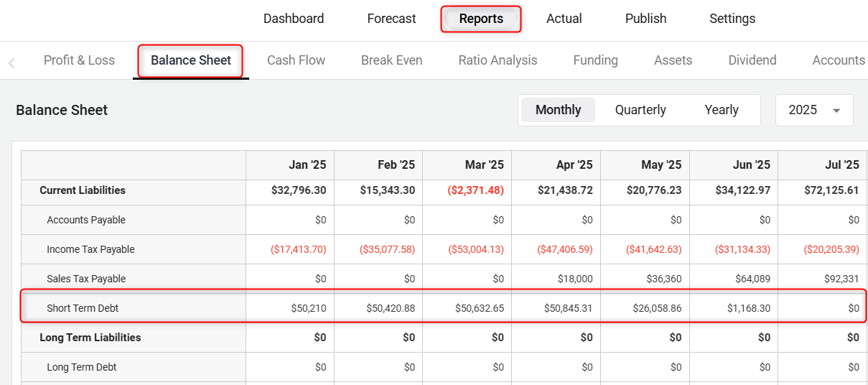Click the $18,000 Sales Tax value
868x385 pixels.
574,279
